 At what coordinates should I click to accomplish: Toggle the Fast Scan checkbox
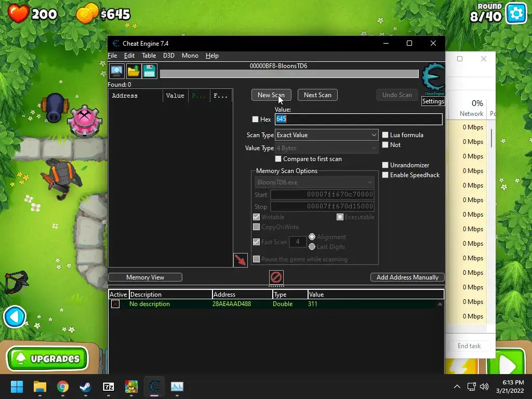click(x=256, y=242)
